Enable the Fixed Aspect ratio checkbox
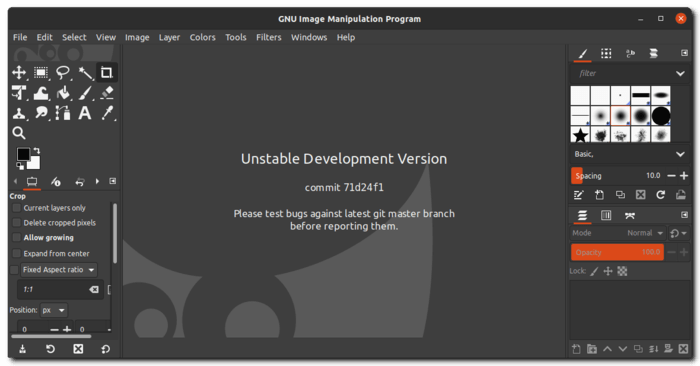The image size is (700, 366). (14, 270)
